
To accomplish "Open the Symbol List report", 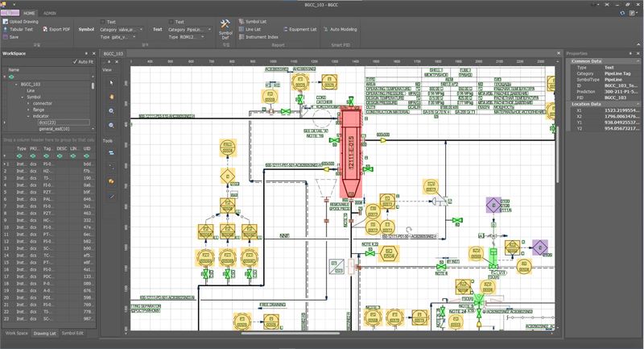I will [x=253, y=22].
